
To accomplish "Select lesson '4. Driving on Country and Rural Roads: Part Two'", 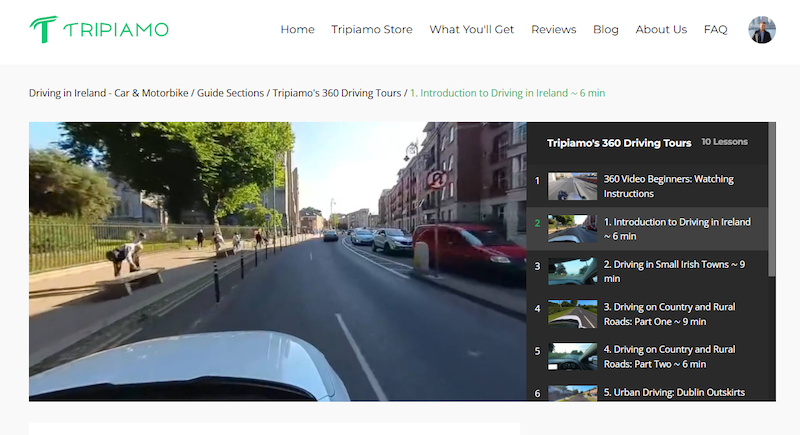I will 669,356.
